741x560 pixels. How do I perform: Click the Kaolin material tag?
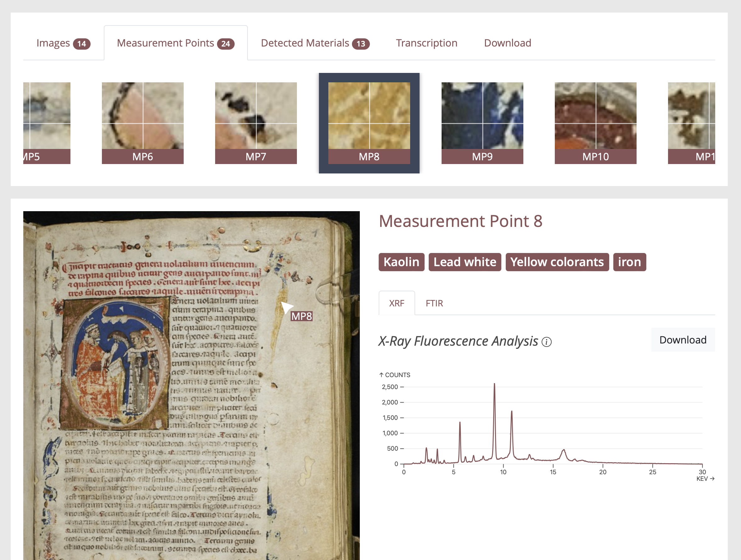coord(401,262)
